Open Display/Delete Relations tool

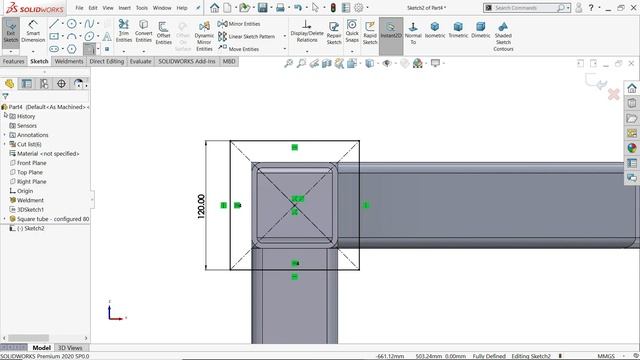(x=307, y=31)
